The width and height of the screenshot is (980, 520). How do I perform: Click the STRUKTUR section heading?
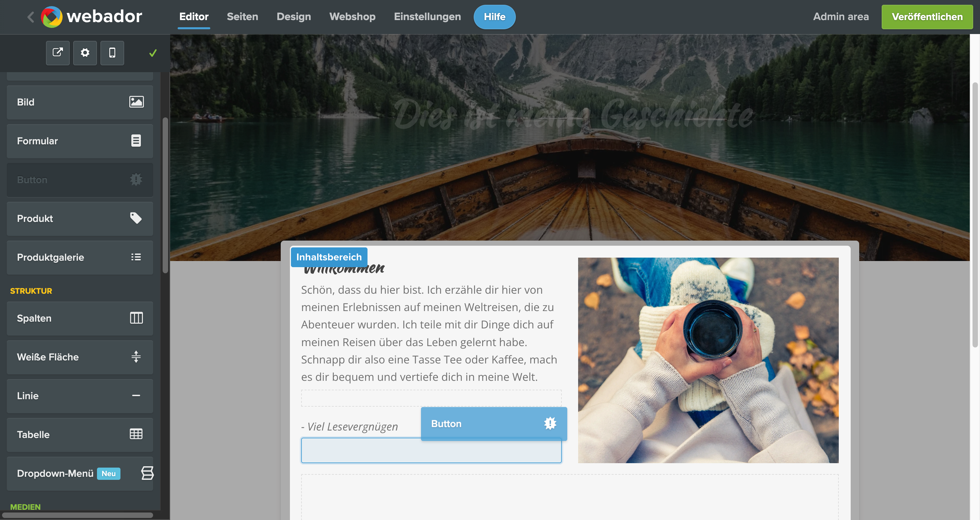(x=31, y=291)
